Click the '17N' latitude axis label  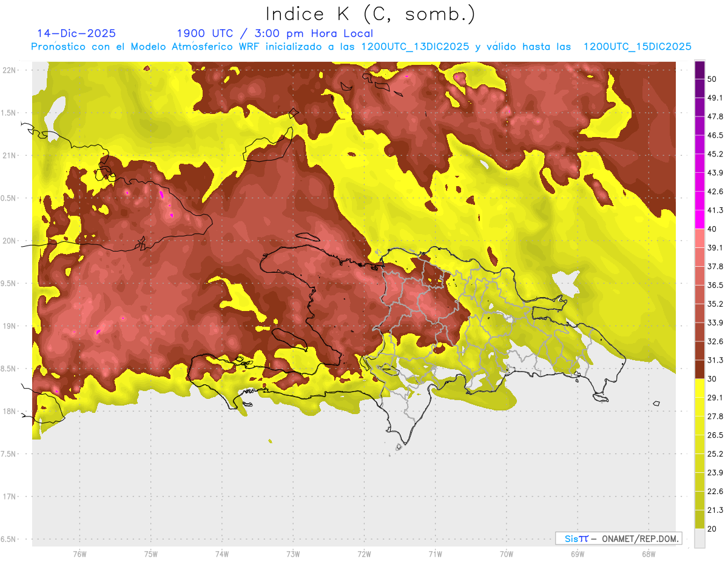10,497
